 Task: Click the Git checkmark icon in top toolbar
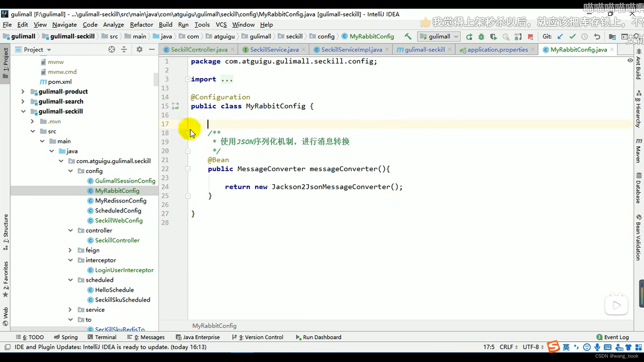(572, 36)
